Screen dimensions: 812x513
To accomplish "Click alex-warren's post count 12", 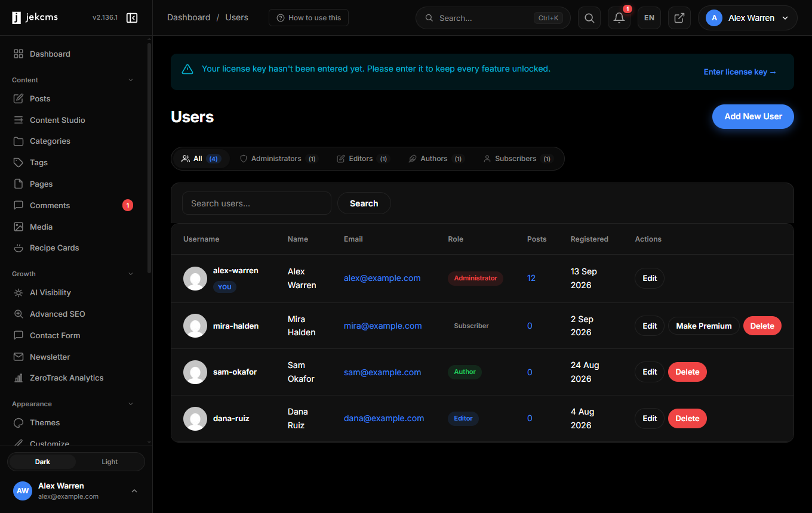I will click(531, 279).
